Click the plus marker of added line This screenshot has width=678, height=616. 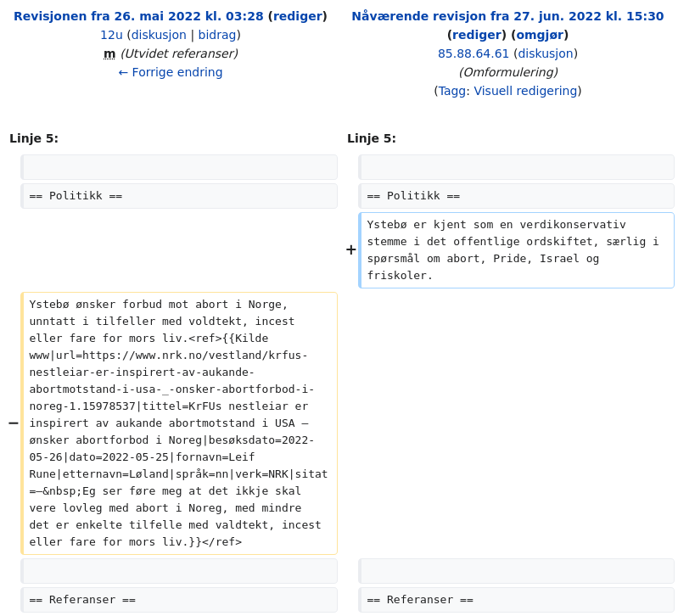point(351,249)
